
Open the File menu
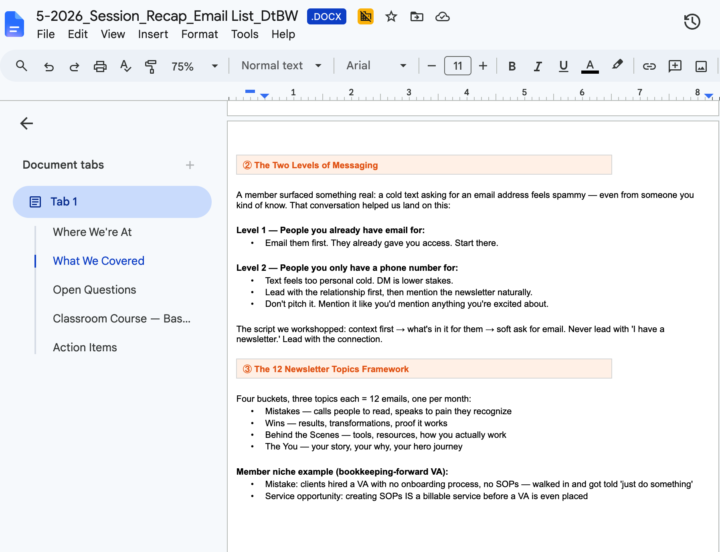pos(45,34)
